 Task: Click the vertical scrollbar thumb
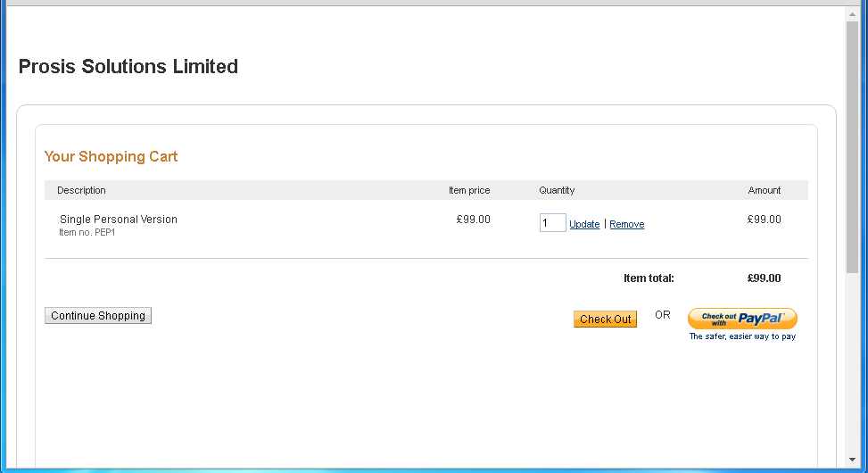[852, 147]
